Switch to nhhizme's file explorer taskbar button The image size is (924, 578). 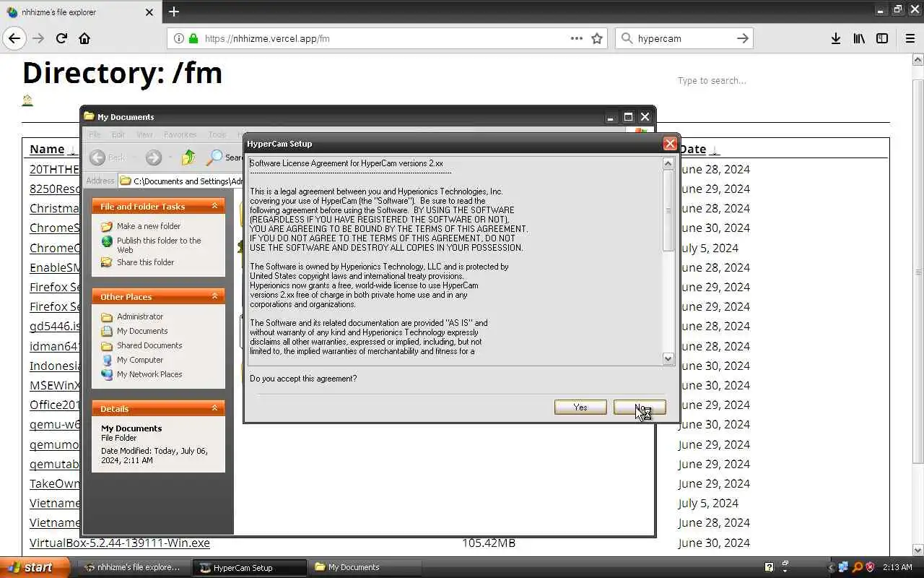(x=133, y=567)
